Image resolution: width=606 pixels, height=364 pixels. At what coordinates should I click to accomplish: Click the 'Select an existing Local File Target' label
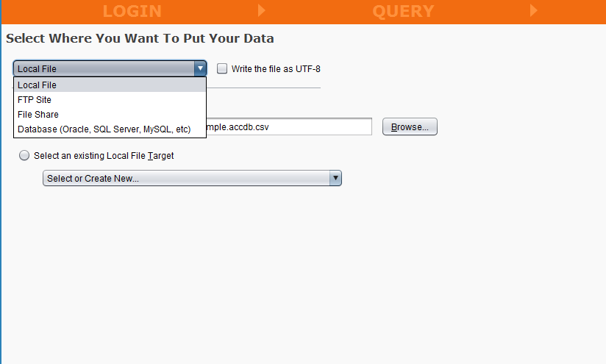104,156
